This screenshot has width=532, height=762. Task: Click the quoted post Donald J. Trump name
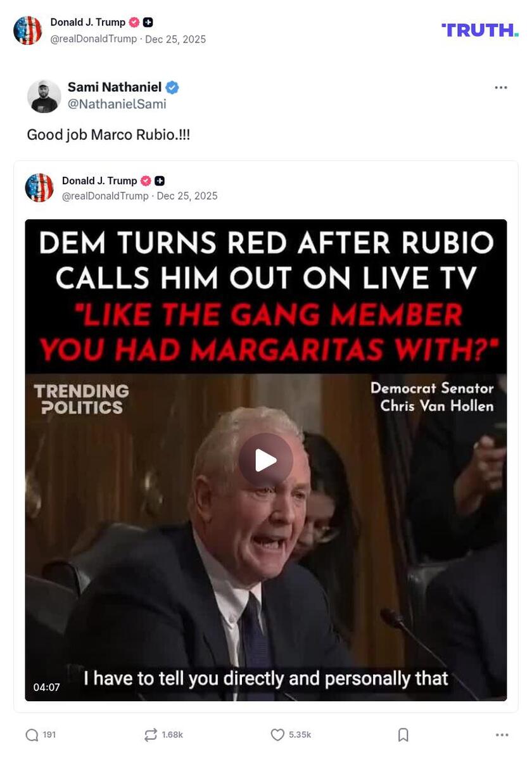tap(99, 181)
